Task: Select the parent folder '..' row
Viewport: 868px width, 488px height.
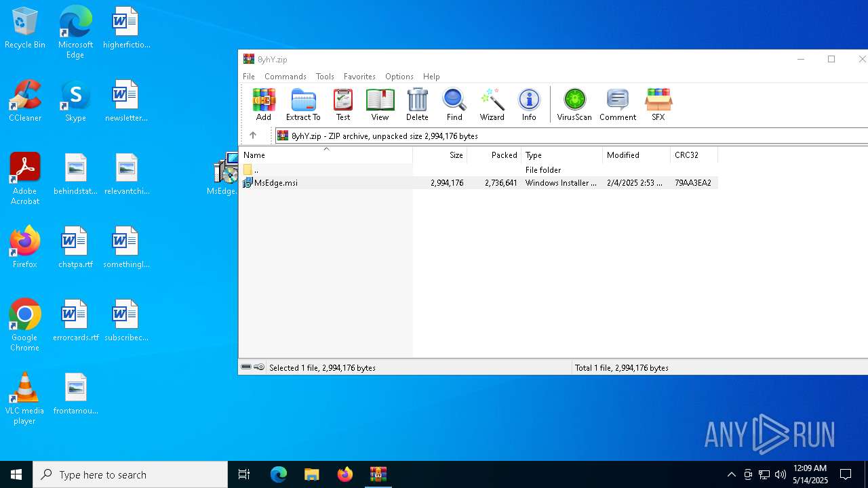Action: [479, 170]
